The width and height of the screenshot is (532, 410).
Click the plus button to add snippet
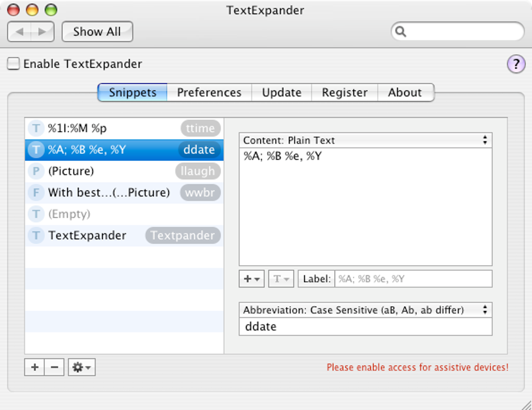point(34,367)
